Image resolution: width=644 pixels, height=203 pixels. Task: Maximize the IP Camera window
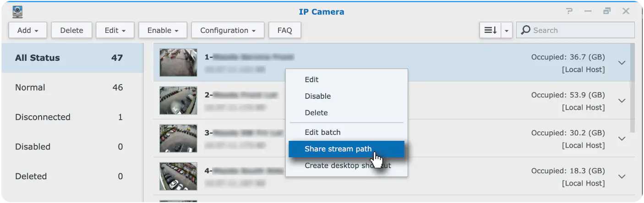coord(607,11)
